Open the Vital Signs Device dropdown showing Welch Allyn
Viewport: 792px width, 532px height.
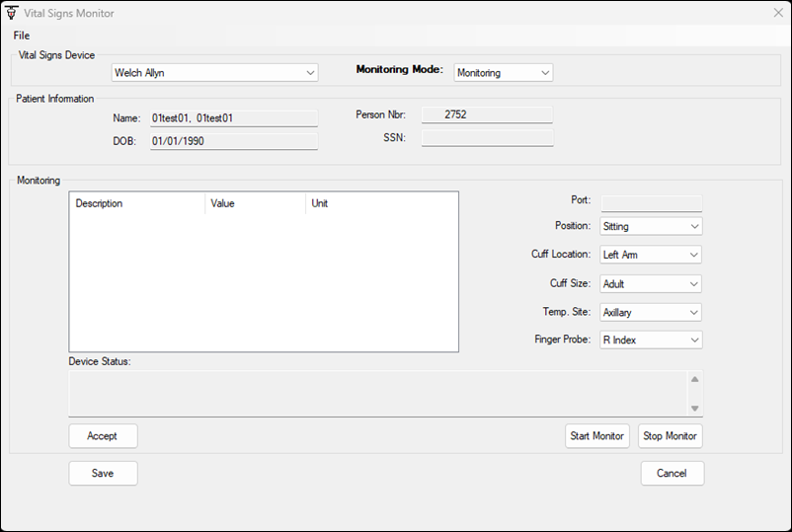[214, 73]
